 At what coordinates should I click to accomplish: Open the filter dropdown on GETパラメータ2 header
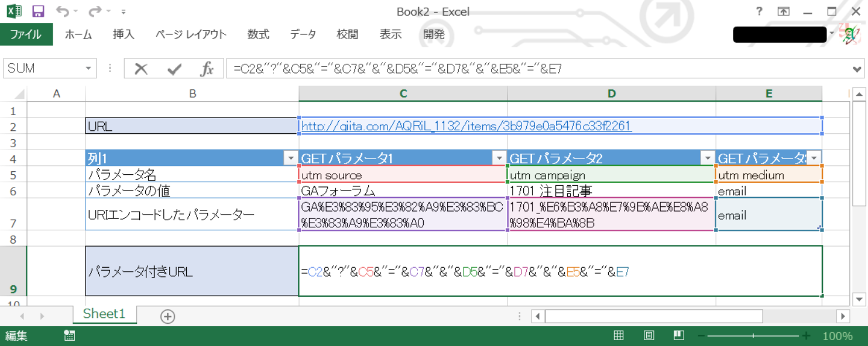[x=707, y=157]
